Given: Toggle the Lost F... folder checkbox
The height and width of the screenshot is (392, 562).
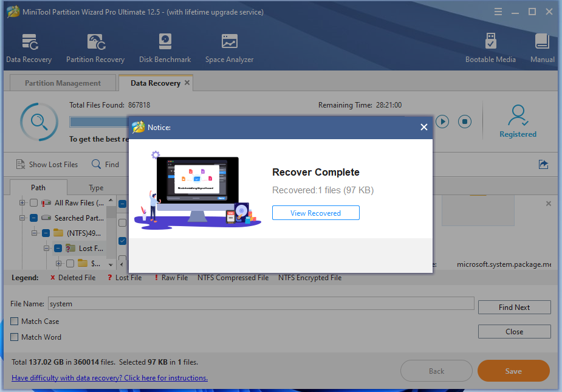Looking at the screenshot, I should pyautogui.click(x=58, y=248).
